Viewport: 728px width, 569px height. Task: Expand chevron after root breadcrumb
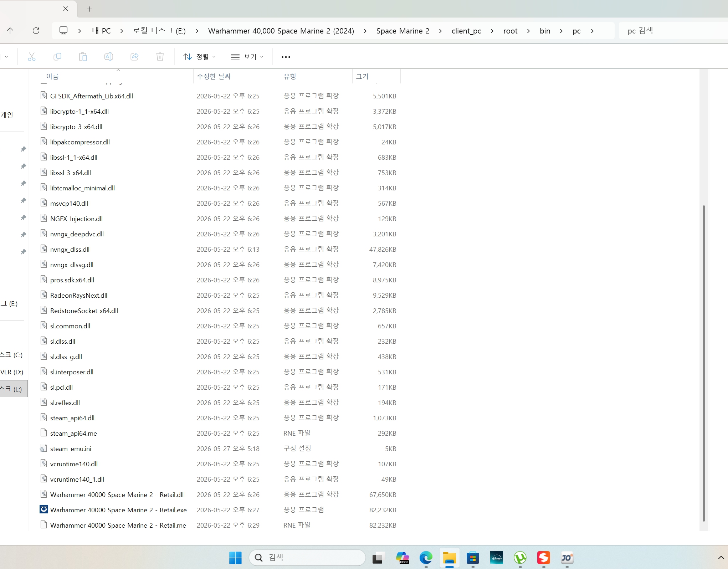(528, 31)
